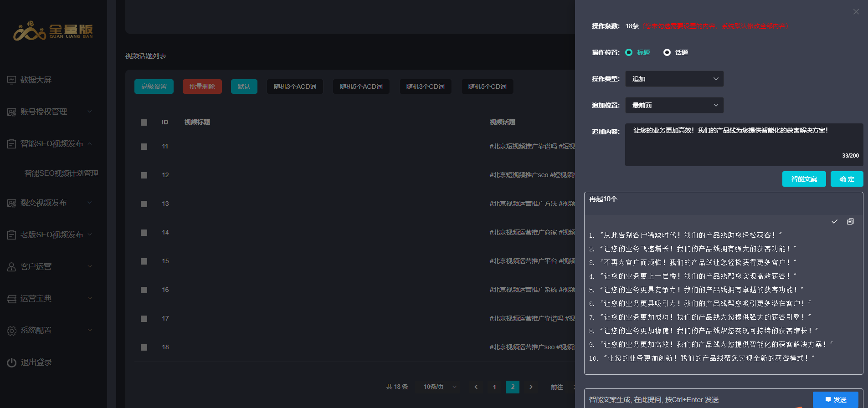Click the 随机3个ACD词 button
868x408 pixels.
click(295, 87)
